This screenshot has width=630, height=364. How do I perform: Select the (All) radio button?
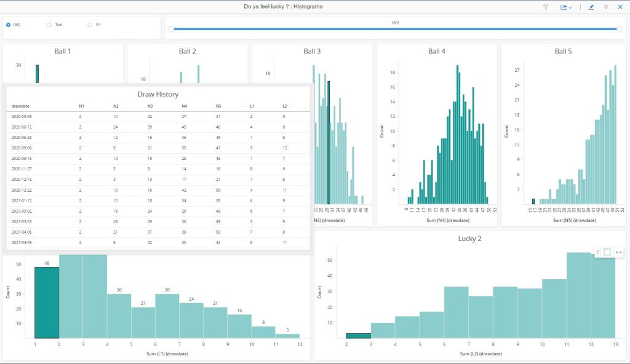[8, 25]
